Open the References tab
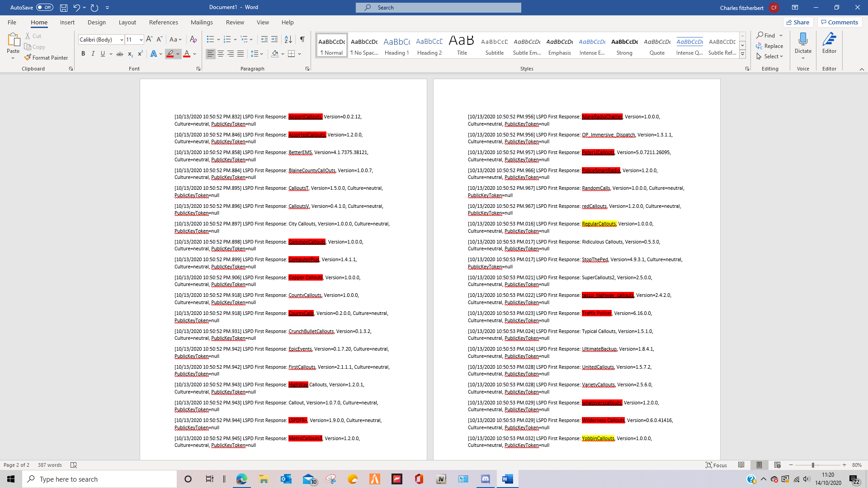868x488 pixels. pyautogui.click(x=163, y=22)
